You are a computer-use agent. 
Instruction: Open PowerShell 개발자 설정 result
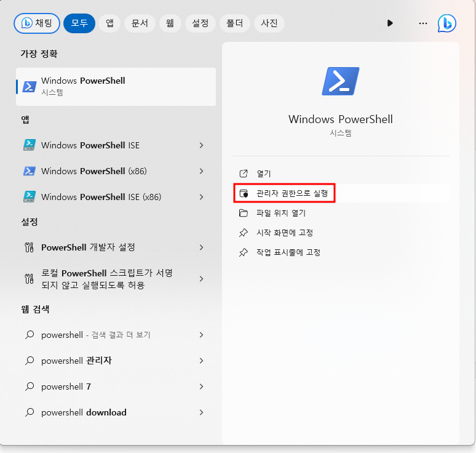(x=116, y=247)
